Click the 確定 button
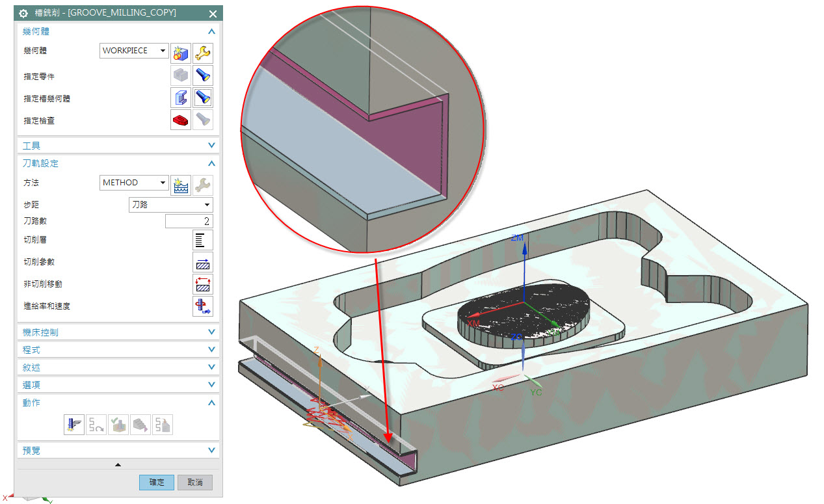This screenshot has width=824, height=504. point(157,483)
